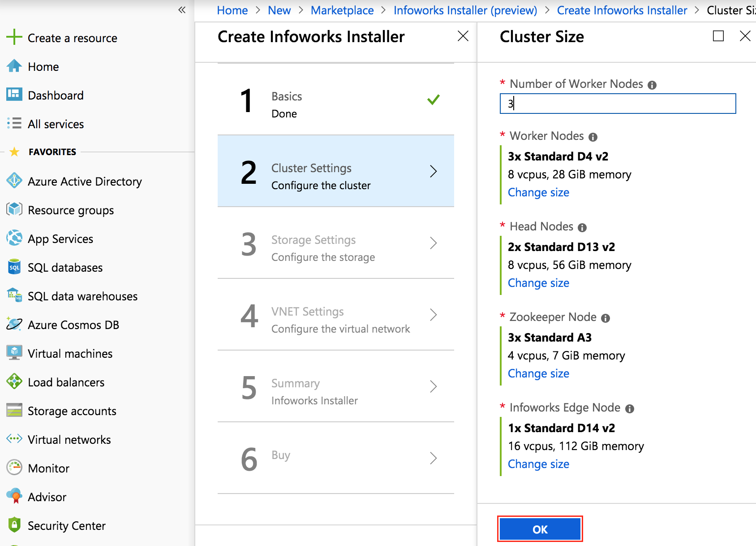756x546 pixels.
Task: Click the App Services globe icon
Action: [14, 238]
